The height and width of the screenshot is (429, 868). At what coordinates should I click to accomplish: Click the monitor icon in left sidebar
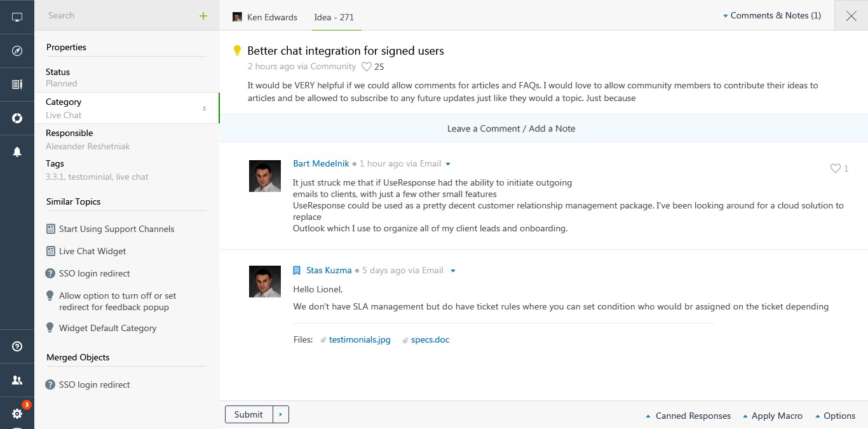point(17,17)
